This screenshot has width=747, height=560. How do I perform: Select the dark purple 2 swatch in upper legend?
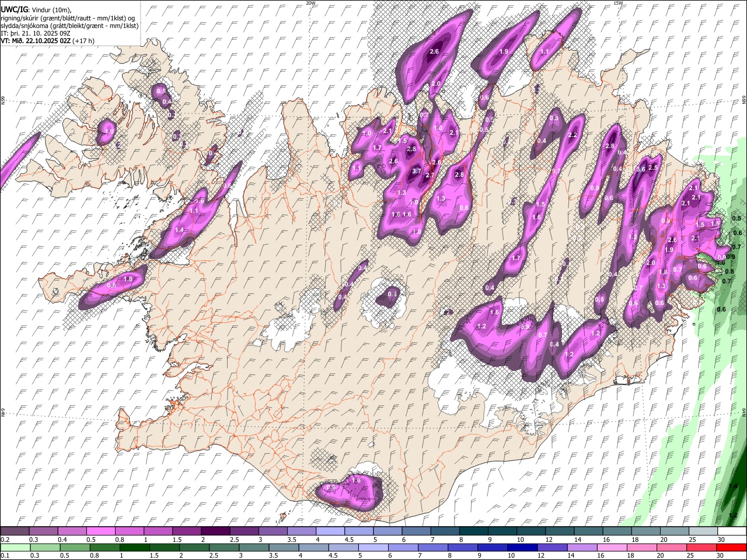[x=215, y=531]
